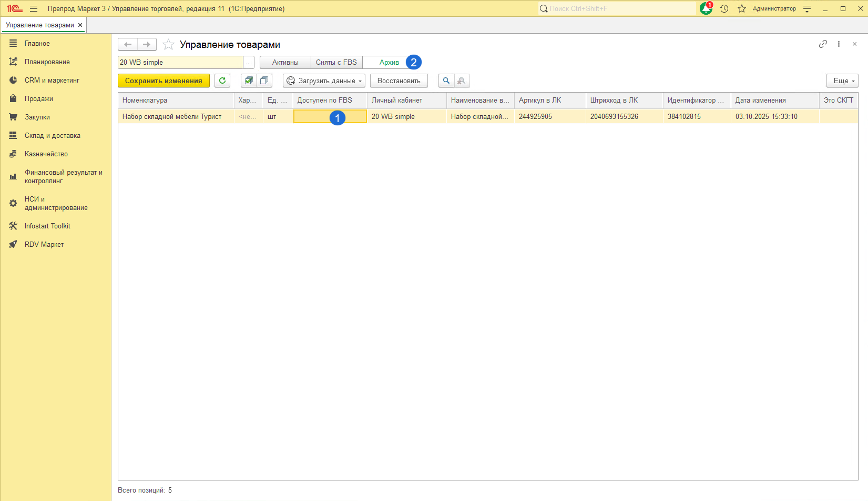The width and height of the screenshot is (868, 501).
Task: Open the hamburger main menu icon
Action: tap(34, 9)
